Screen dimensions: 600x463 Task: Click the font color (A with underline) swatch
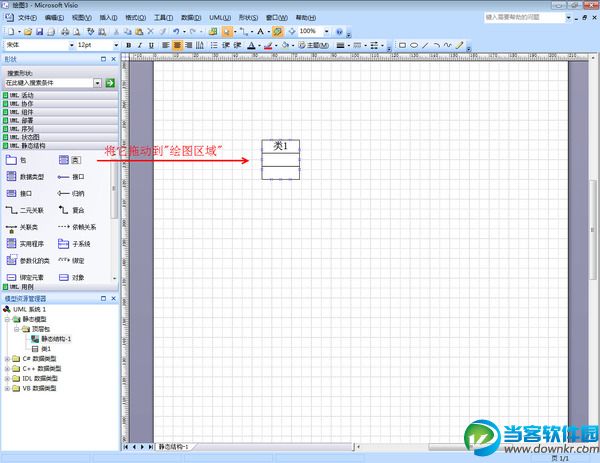click(251, 46)
